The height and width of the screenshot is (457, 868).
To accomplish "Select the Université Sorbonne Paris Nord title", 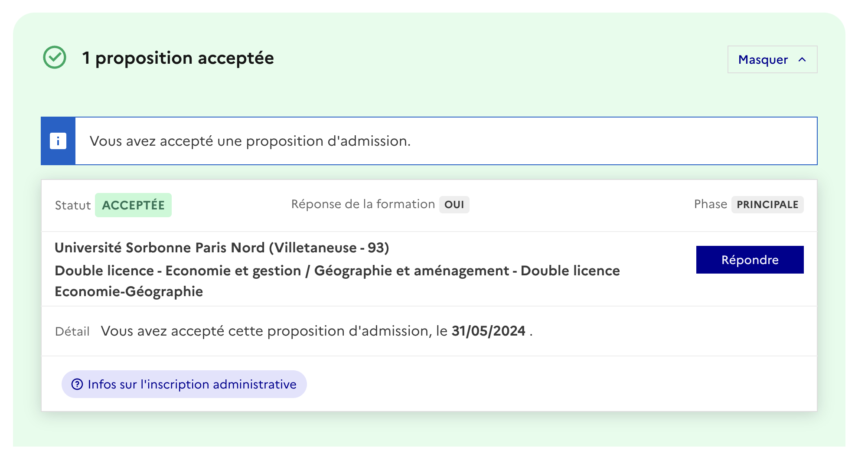I will tap(222, 248).
